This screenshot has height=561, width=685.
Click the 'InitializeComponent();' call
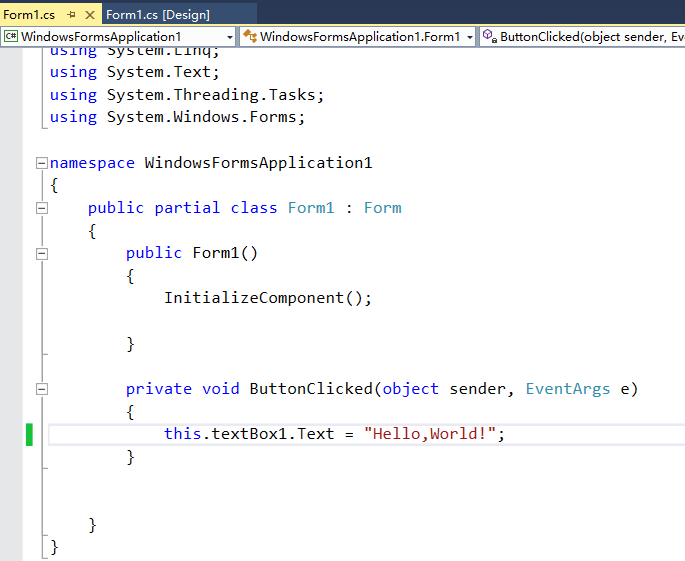267,298
